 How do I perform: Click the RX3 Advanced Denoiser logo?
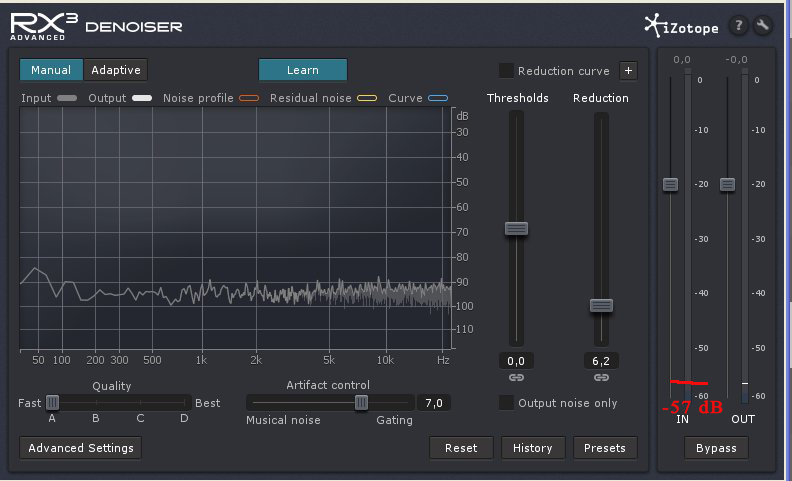96,26
